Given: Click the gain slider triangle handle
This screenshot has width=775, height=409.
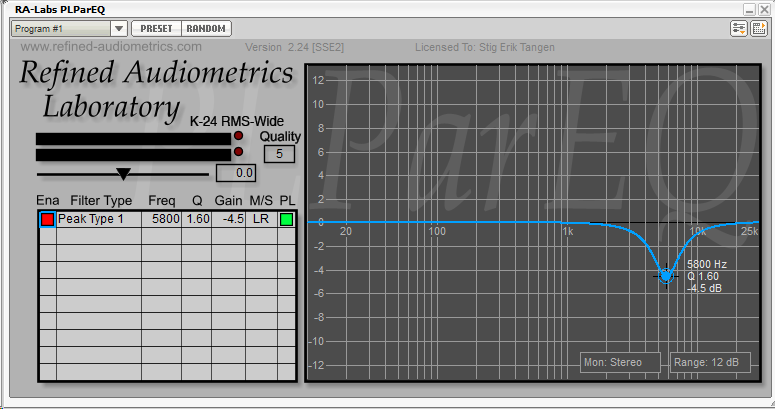Looking at the screenshot, I should click(123, 174).
